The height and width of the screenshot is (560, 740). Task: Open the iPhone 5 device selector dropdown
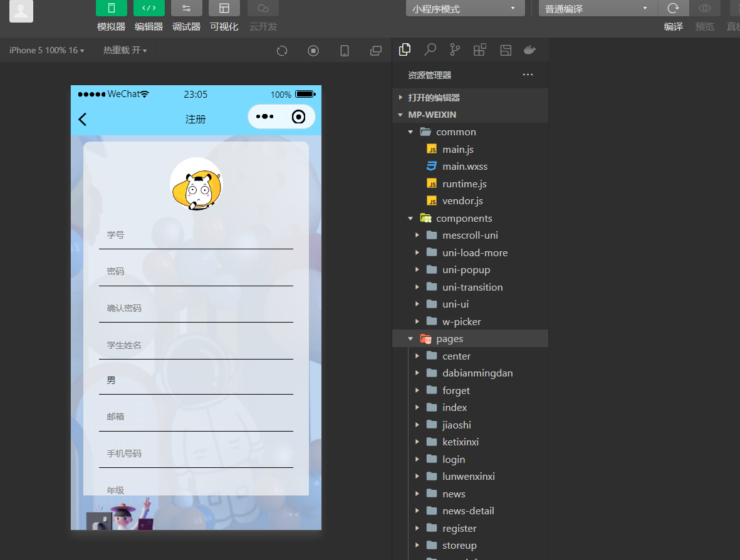tap(47, 50)
